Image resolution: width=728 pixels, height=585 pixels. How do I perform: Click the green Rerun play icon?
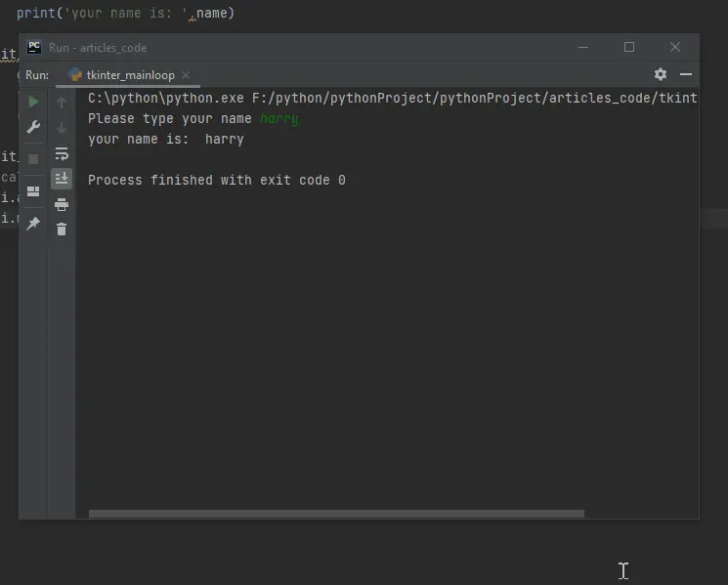tap(33, 102)
